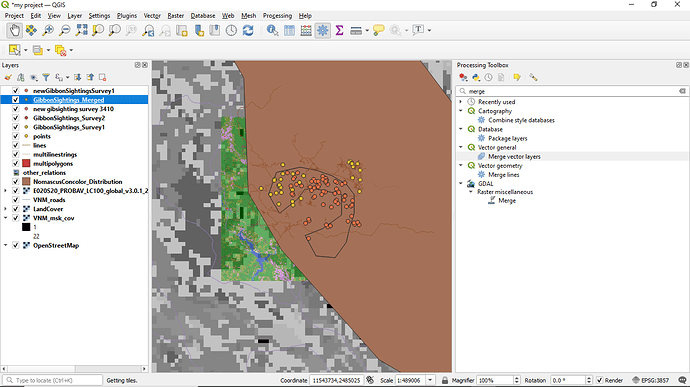The width and height of the screenshot is (690, 387).
Task: Click the Statistical Summary sigma icon
Action: pyautogui.click(x=339, y=30)
